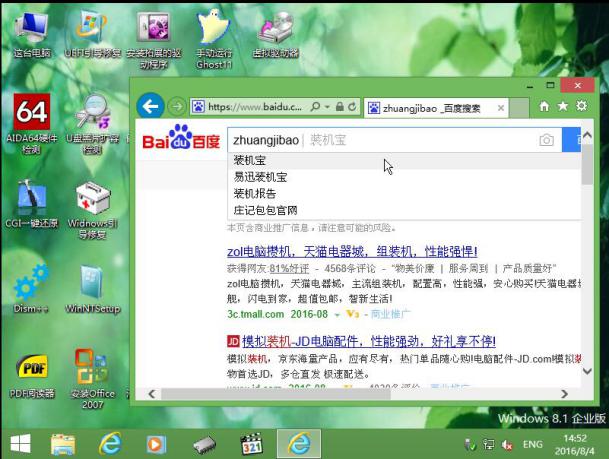Click the network tray icon
This screenshot has height=459, width=609.
pos(489,445)
